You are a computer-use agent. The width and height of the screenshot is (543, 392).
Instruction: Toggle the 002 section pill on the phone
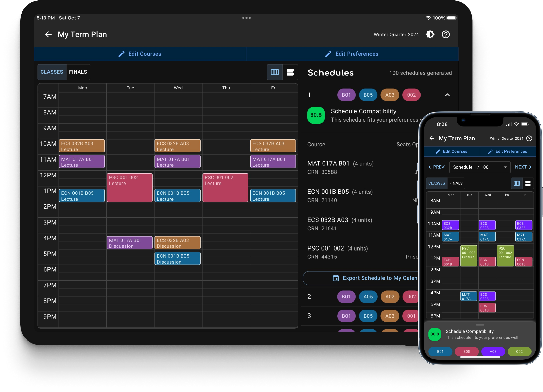(519, 351)
